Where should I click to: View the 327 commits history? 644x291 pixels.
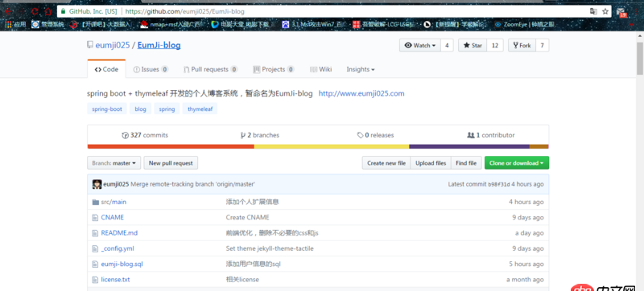pos(145,135)
